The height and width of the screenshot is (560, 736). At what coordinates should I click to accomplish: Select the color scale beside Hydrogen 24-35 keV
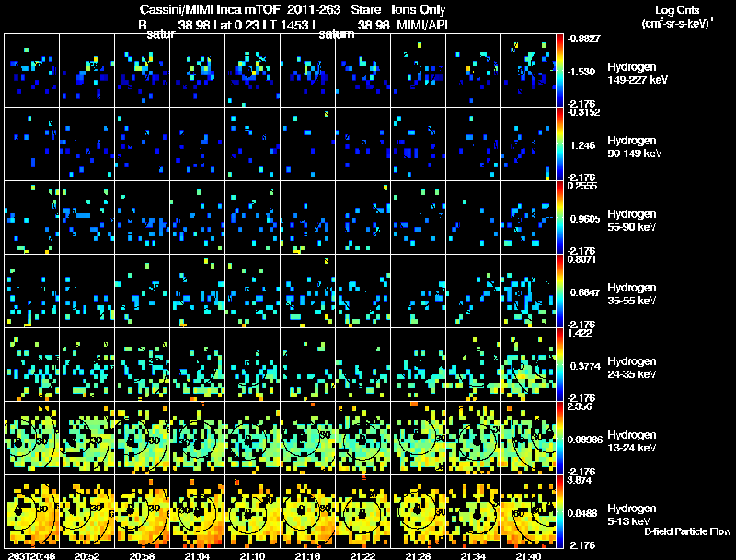point(561,364)
